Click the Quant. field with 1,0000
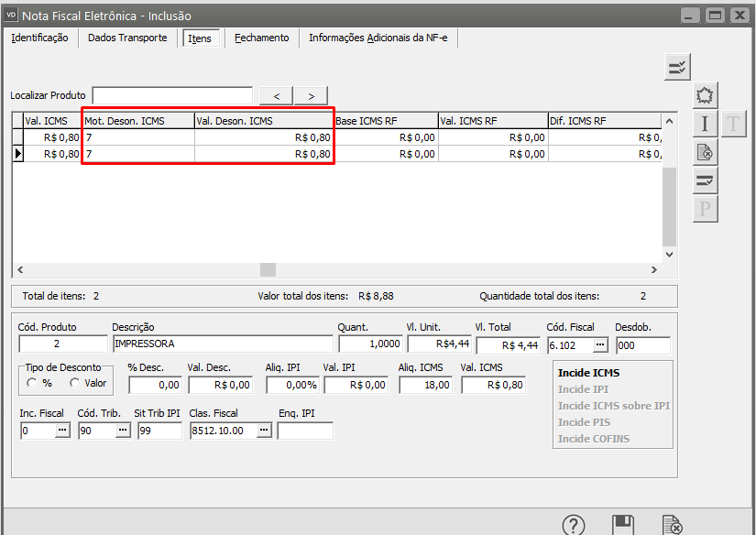The image size is (756, 535). (370, 344)
